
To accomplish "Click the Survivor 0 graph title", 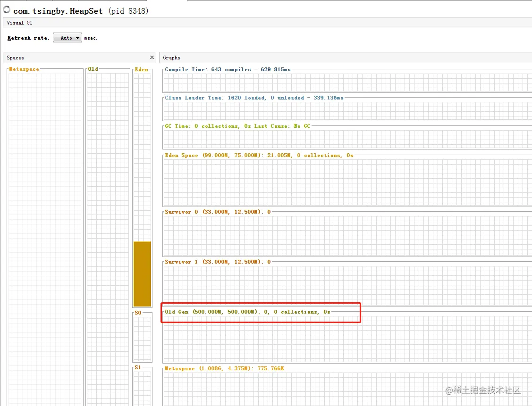I will pyautogui.click(x=218, y=212).
